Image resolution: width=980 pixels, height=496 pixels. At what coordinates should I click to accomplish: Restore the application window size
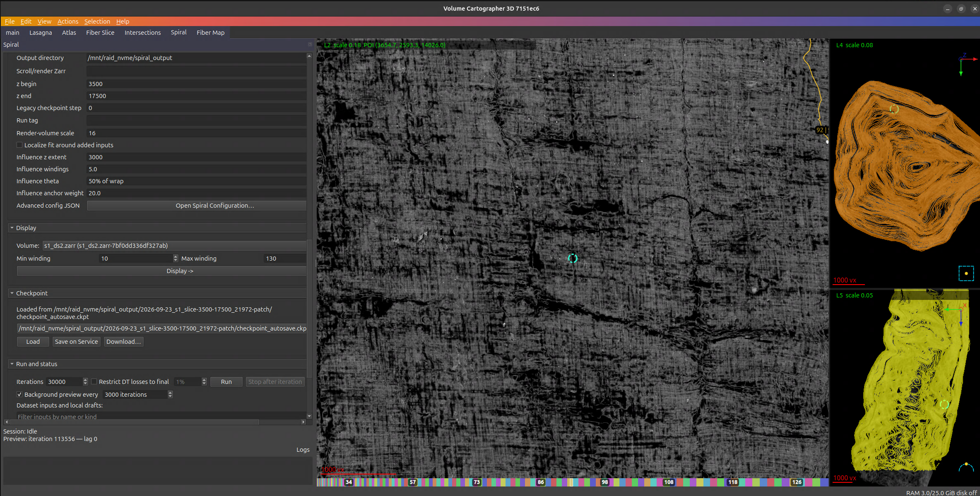tap(961, 9)
